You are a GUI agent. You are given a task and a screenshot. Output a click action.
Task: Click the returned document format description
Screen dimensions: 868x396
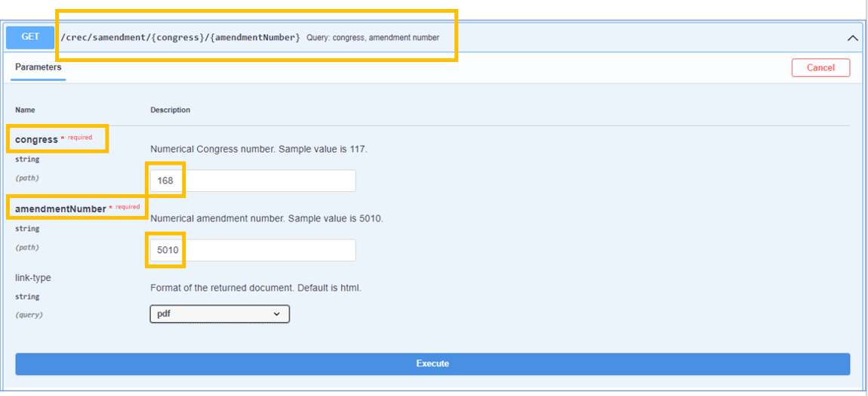click(x=256, y=288)
